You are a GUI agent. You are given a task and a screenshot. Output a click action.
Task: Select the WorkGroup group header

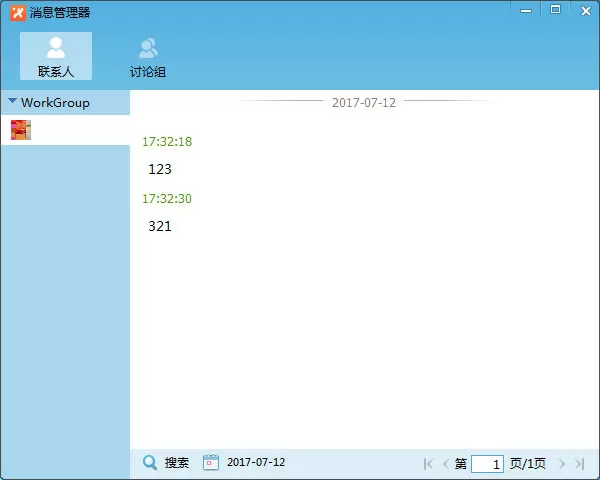[x=65, y=103]
